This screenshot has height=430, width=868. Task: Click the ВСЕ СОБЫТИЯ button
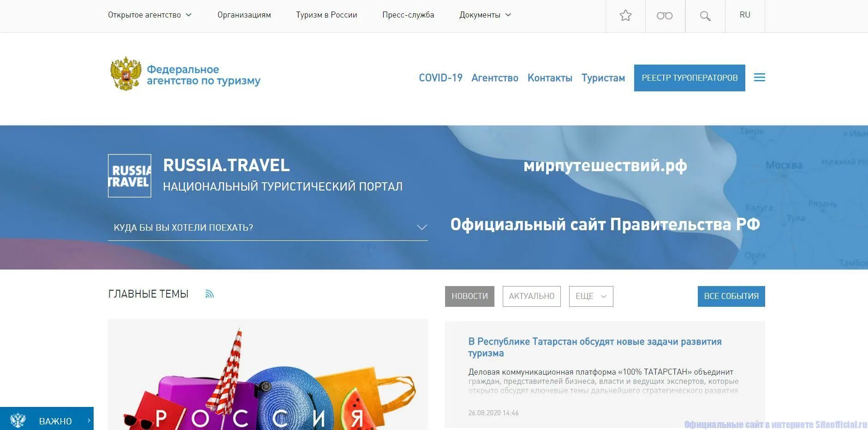click(731, 296)
